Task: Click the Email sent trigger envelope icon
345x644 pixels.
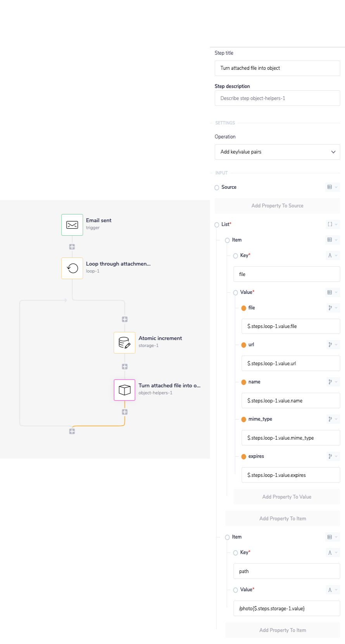Action: [72, 225]
